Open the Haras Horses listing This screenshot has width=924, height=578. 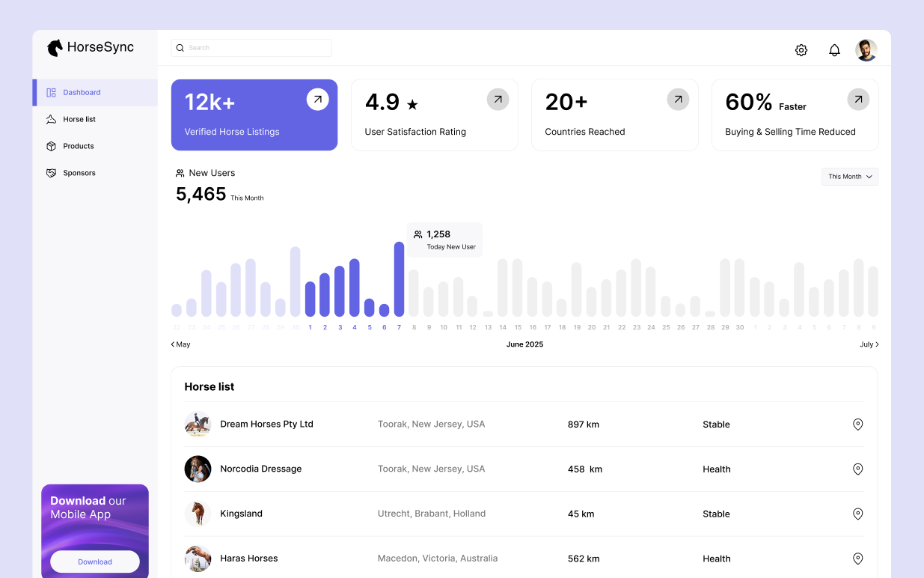tap(248, 559)
